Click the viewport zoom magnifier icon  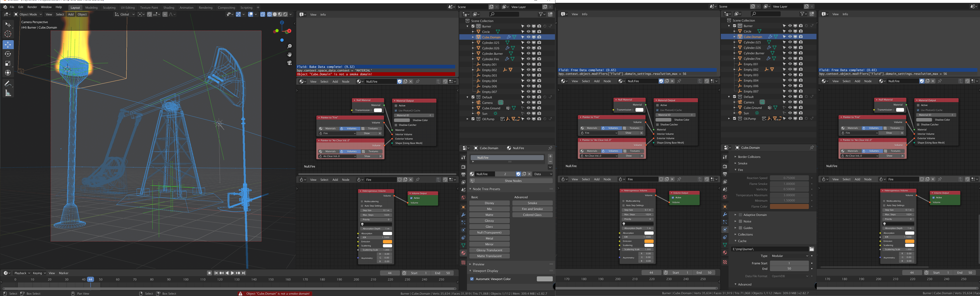click(x=289, y=46)
